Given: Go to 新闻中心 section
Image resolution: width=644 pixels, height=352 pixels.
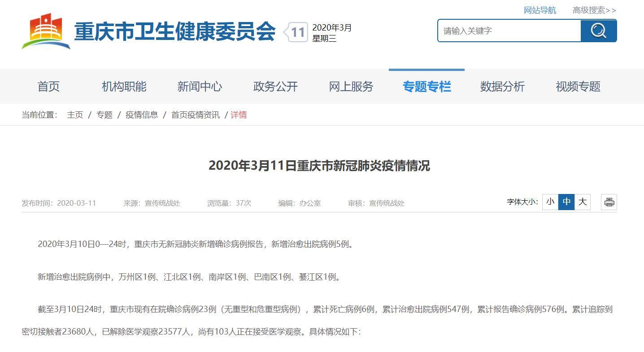Looking at the screenshot, I should (x=200, y=87).
